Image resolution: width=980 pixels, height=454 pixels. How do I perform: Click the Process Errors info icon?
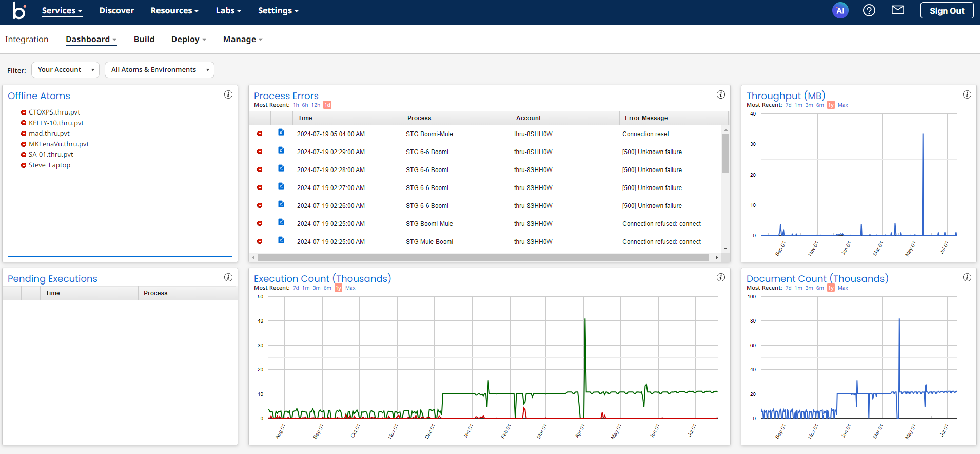720,94
